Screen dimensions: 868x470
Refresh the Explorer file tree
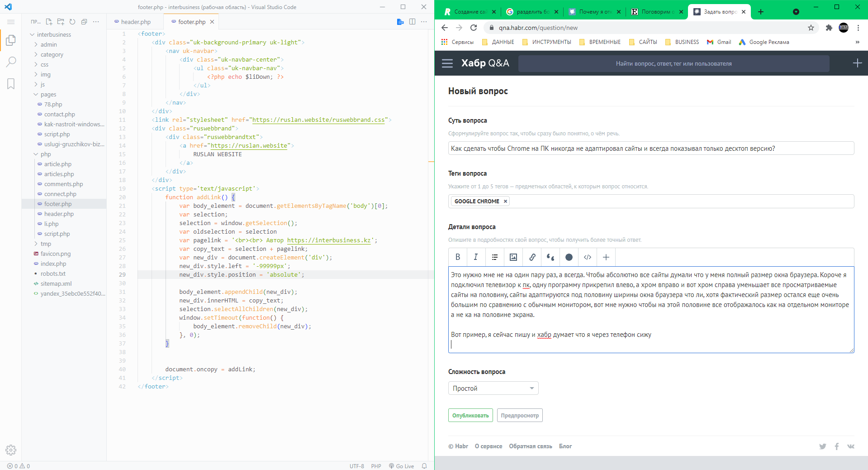coord(72,22)
